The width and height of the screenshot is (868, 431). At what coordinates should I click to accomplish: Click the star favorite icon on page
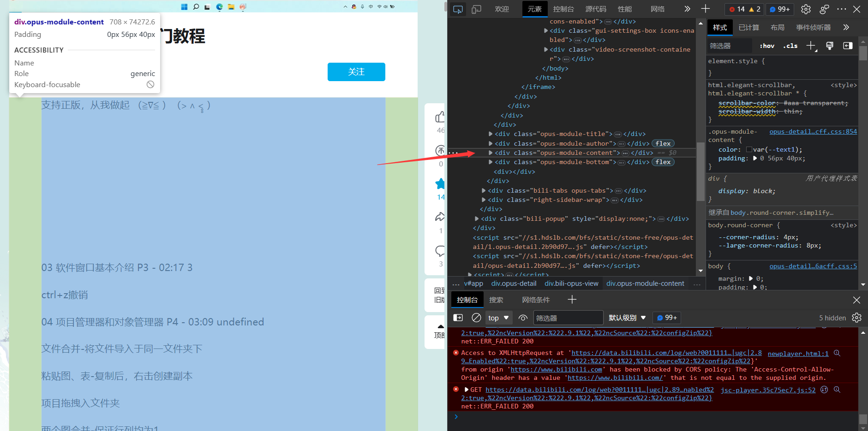click(x=440, y=183)
